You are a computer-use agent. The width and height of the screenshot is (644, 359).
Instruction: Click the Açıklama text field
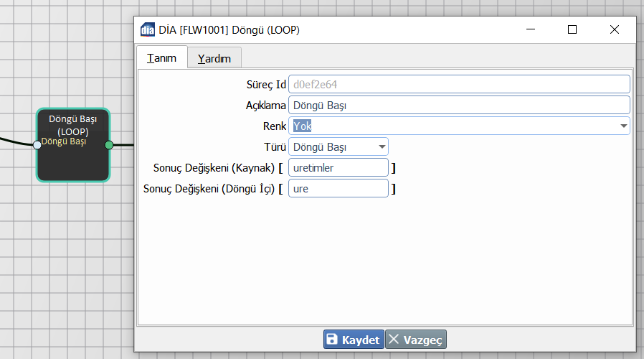pos(459,105)
